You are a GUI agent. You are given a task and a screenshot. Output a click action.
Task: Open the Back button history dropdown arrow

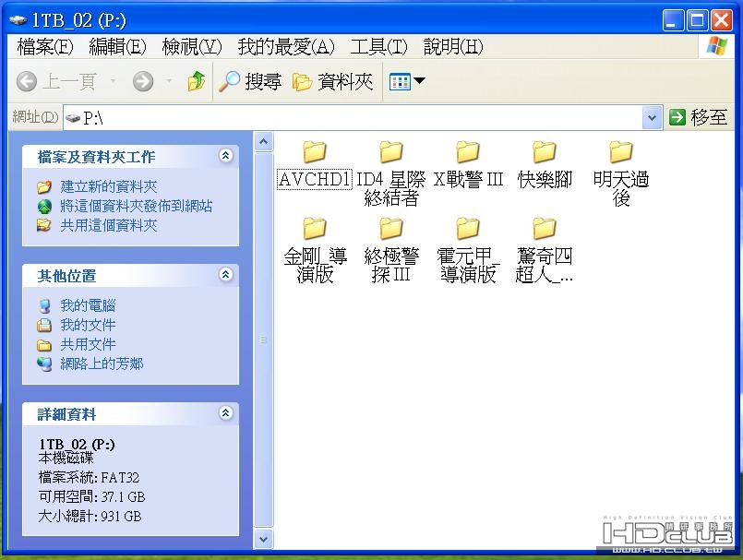tap(113, 81)
